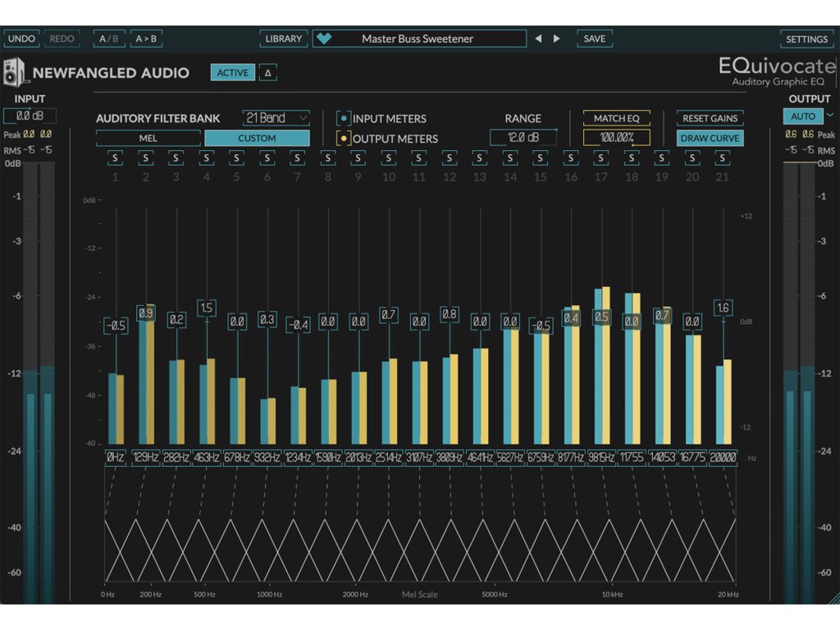Click the previous preset arrow
Viewport: 840px width, 630px height.
[x=538, y=39]
